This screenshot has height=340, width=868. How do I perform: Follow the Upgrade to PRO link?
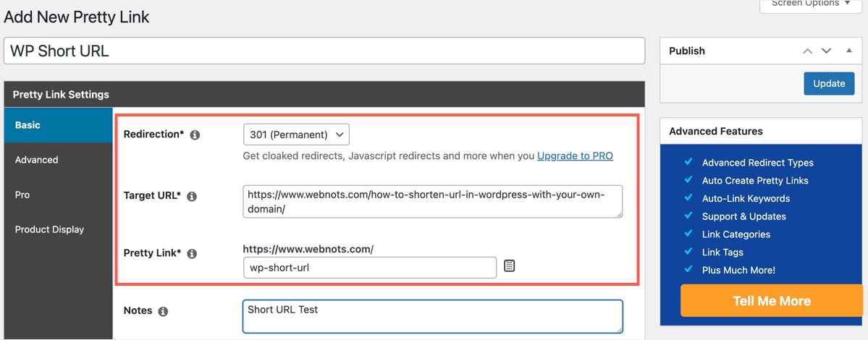[575, 156]
